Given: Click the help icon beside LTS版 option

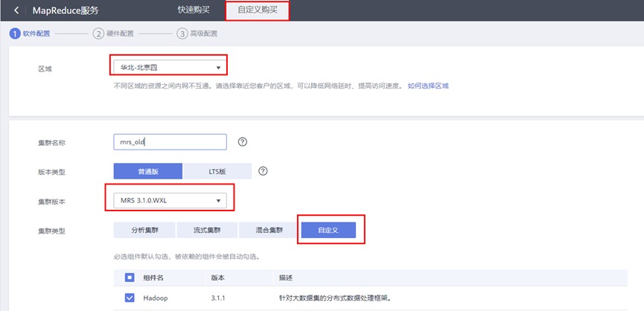Looking at the screenshot, I should pos(262,171).
